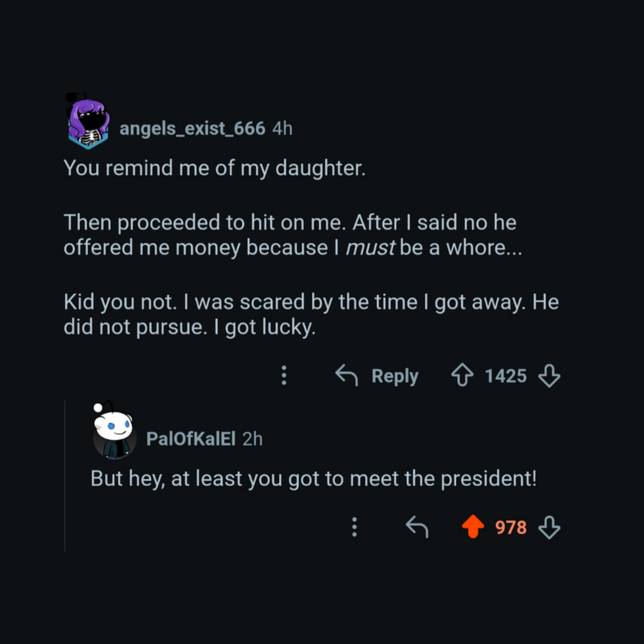Click the 4h timestamp on the first comment
The width and height of the screenshot is (644, 644).
click(282, 129)
